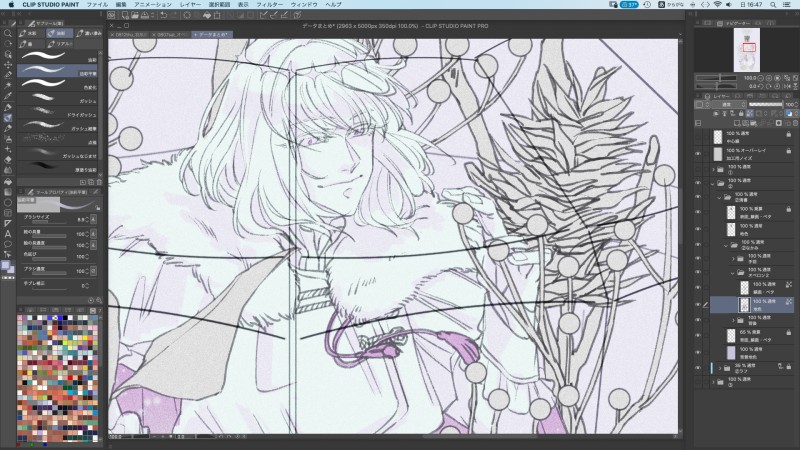This screenshot has height=450, width=800.
Task: Select the Figure ellipse tool
Action: click(x=8, y=203)
